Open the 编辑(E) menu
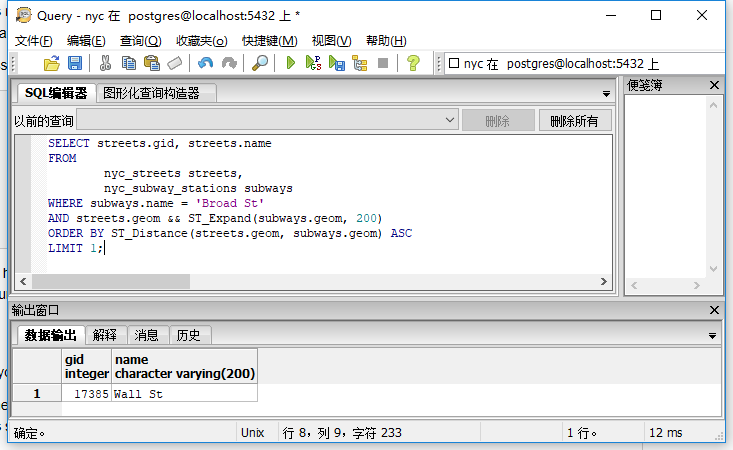The width and height of the screenshot is (733, 450). (86, 41)
